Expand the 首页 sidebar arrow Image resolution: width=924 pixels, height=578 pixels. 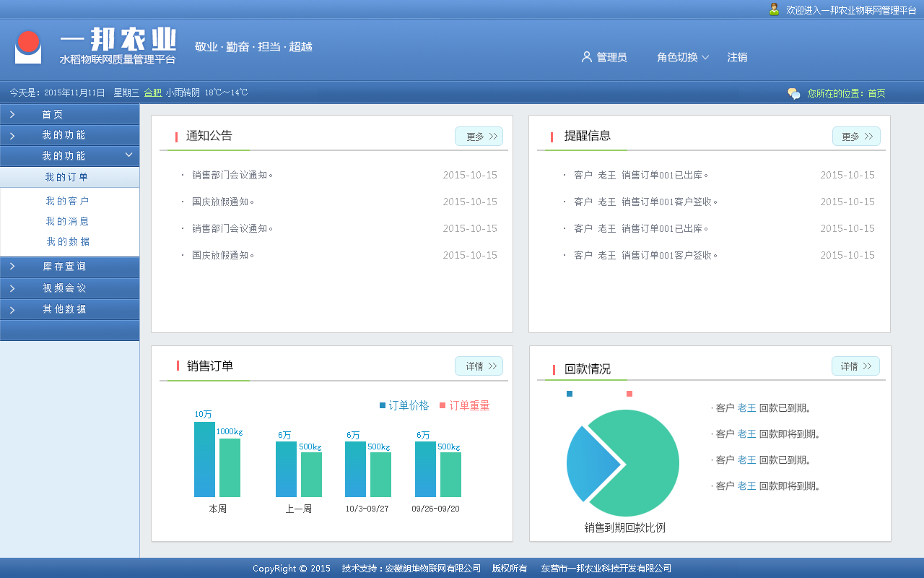coord(12,115)
